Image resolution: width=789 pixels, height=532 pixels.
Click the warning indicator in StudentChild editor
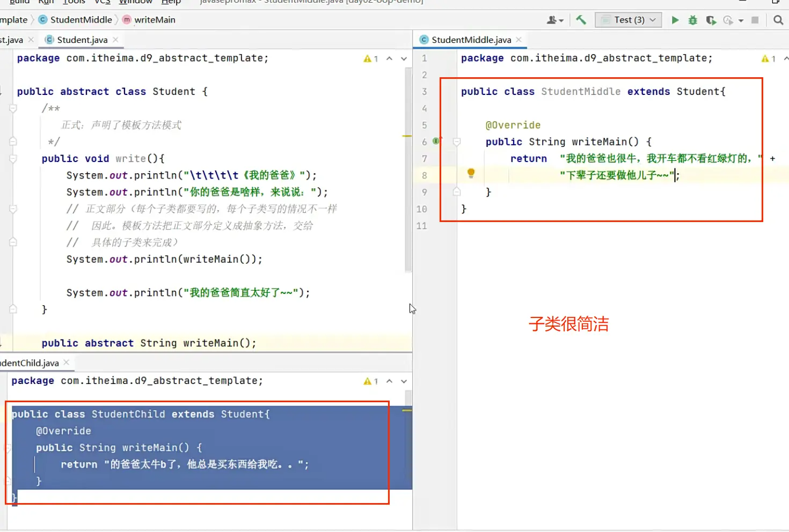click(371, 381)
